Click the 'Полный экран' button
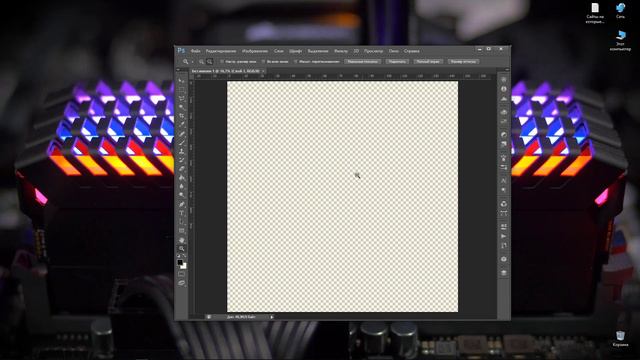640x360 pixels. tap(428, 62)
